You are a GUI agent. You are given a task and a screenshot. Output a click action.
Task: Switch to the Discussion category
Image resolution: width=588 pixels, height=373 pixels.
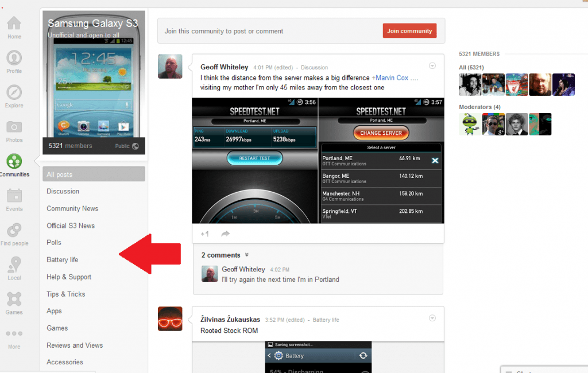(62, 191)
